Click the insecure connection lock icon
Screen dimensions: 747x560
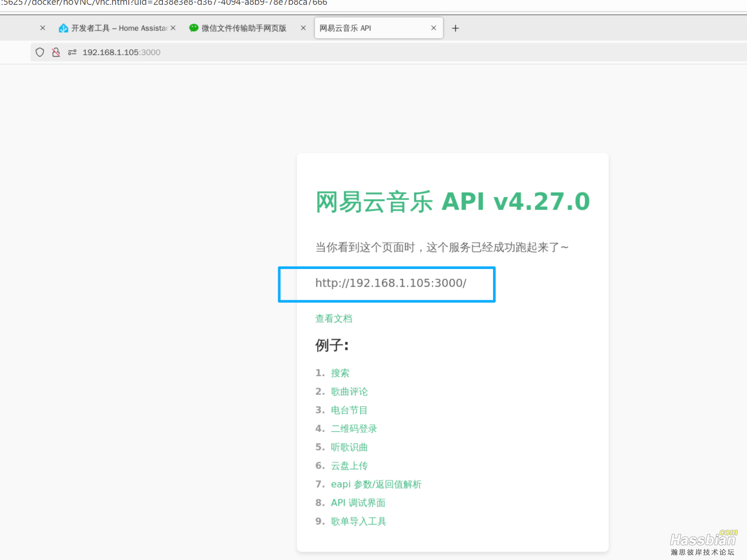click(56, 52)
